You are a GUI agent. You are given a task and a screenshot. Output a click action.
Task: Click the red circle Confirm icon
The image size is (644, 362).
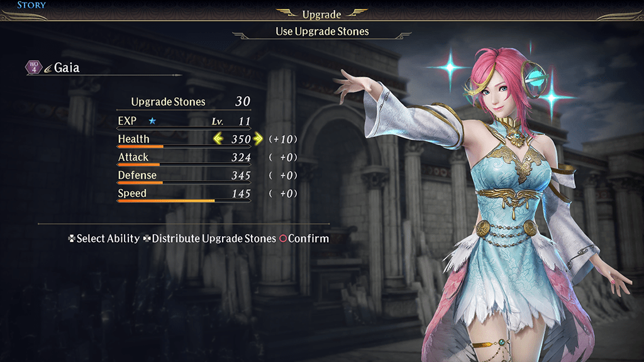pyautogui.click(x=283, y=238)
